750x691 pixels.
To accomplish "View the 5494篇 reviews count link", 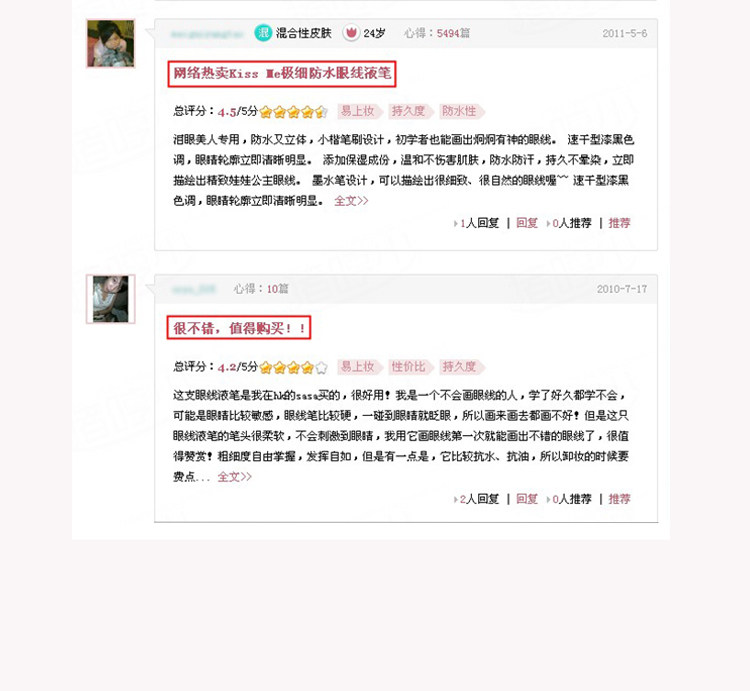I will click(453, 33).
